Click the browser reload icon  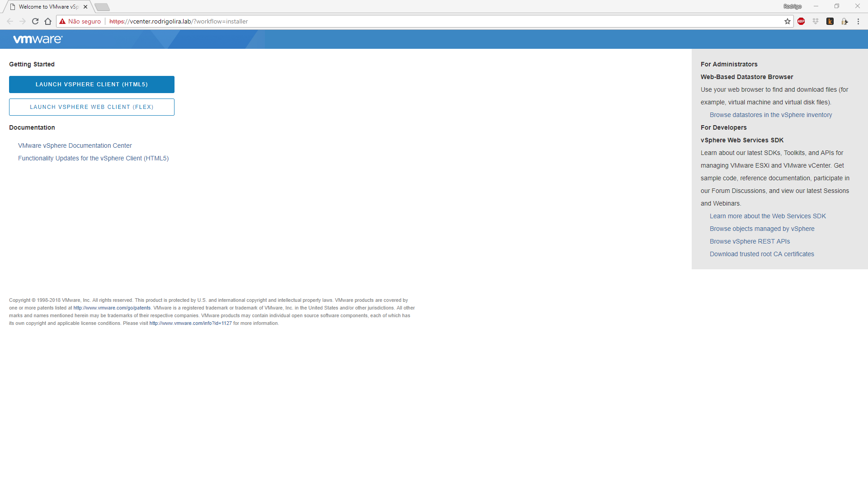point(35,21)
